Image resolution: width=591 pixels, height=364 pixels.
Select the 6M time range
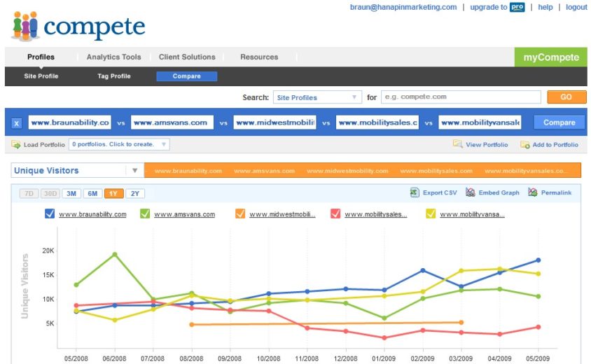coord(92,194)
